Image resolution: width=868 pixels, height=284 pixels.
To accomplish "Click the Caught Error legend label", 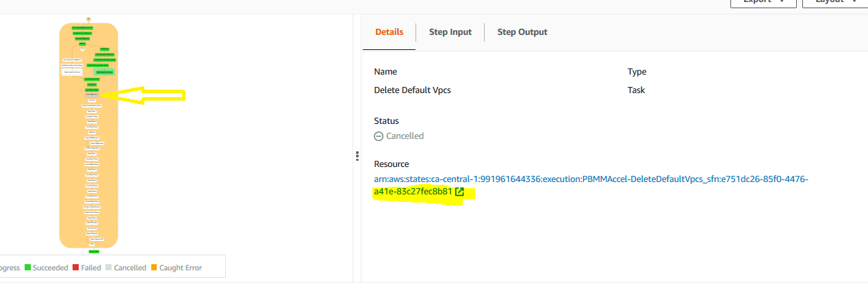I will click(x=181, y=268).
